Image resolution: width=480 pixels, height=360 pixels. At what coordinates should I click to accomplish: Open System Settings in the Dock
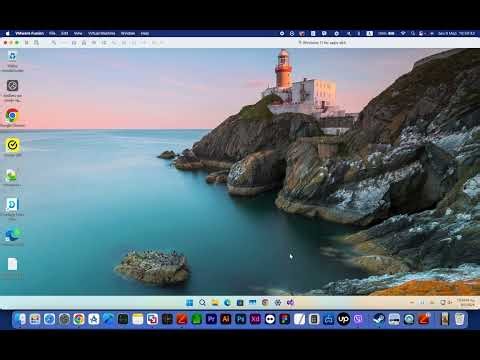(64, 319)
